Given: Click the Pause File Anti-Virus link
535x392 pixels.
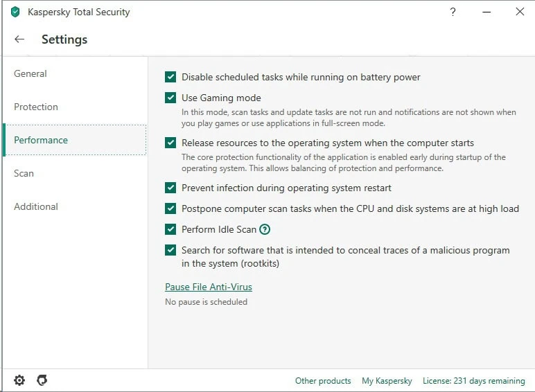Looking at the screenshot, I should pyautogui.click(x=209, y=287).
